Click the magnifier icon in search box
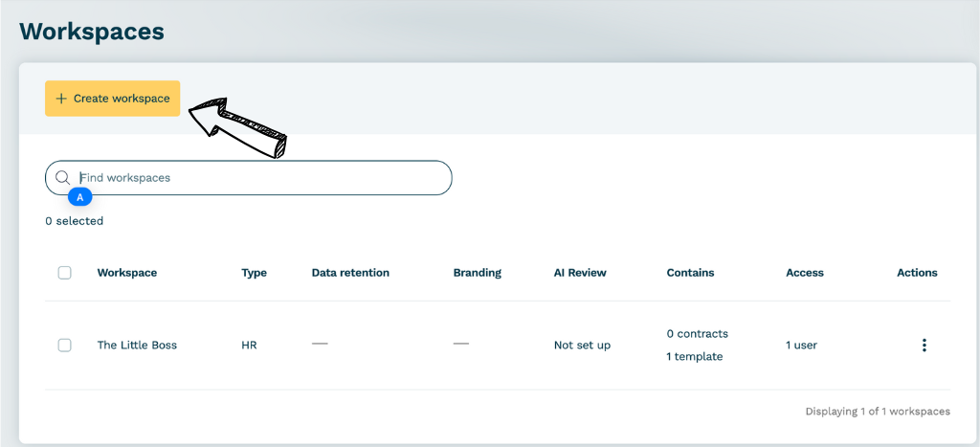The height and width of the screenshot is (447, 980). pyautogui.click(x=62, y=177)
